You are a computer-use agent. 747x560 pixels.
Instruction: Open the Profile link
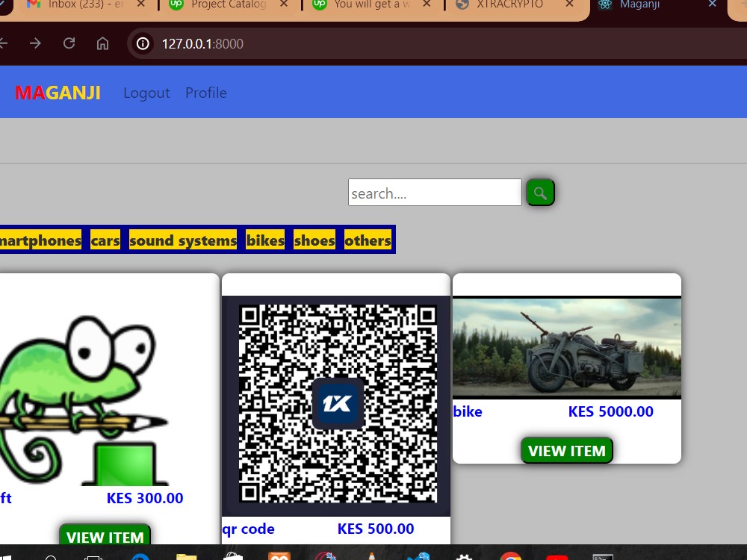[x=206, y=93]
